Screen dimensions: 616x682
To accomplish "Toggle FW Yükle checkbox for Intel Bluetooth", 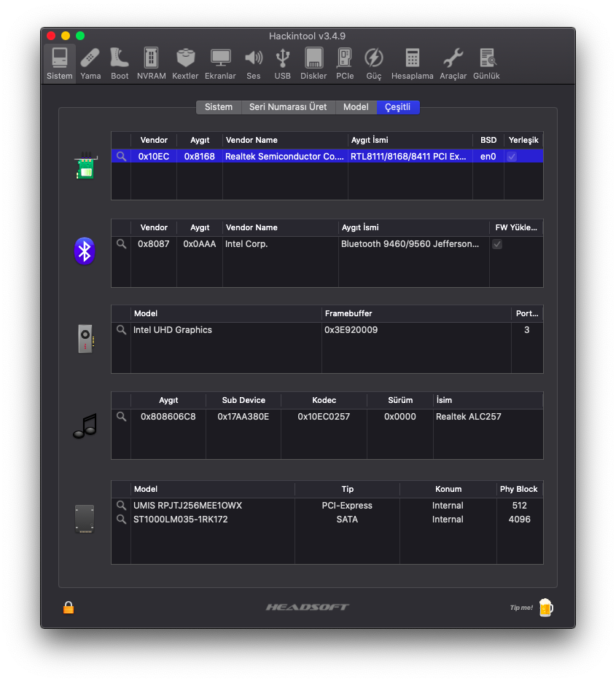I will tap(497, 244).
